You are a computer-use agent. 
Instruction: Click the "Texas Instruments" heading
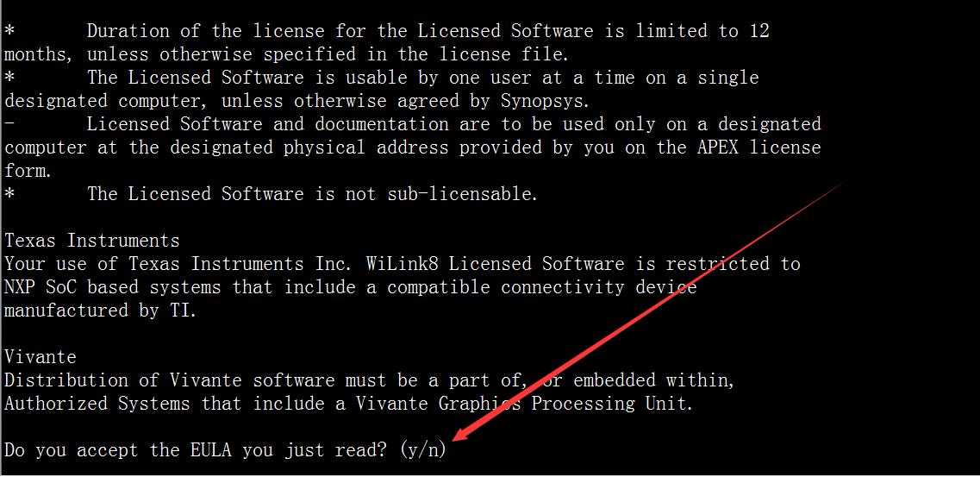pyautogui.click(x=92, y=241)
